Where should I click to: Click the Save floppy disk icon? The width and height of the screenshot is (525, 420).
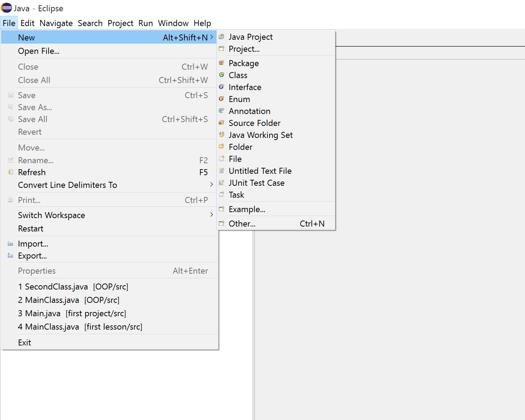tap(11, 95)
